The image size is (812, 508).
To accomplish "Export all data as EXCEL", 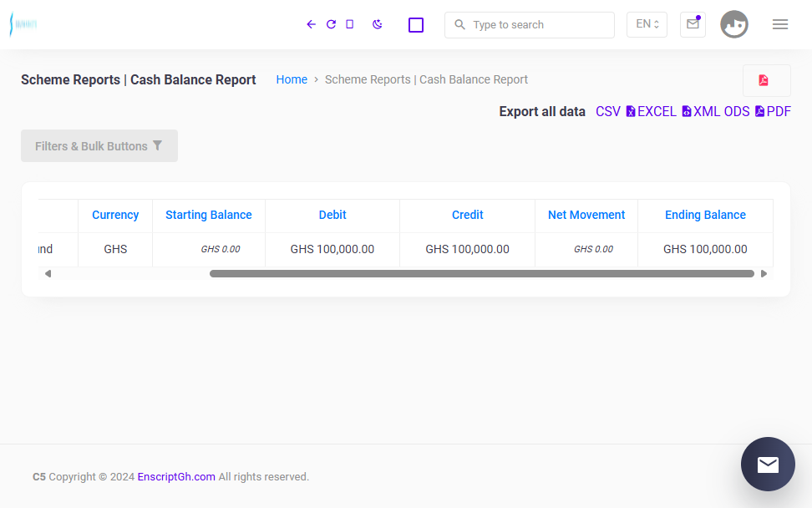I will pos(651,112).
